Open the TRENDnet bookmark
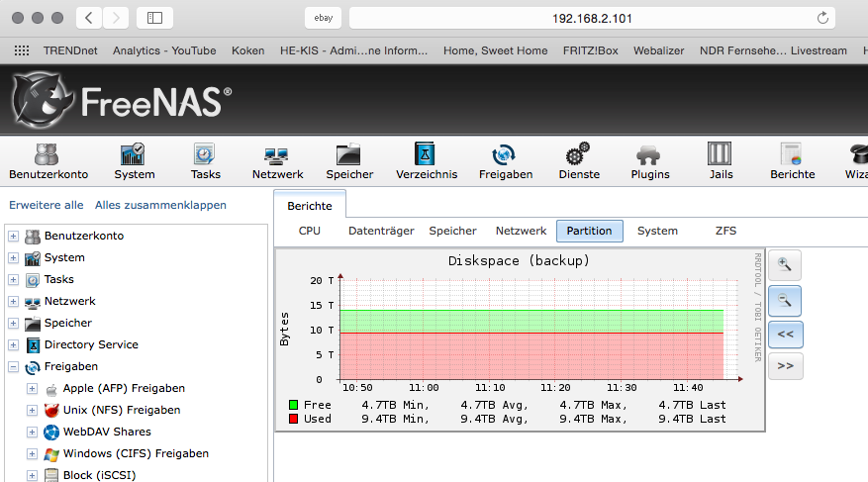The image size is (868, 482). (70, 50)
